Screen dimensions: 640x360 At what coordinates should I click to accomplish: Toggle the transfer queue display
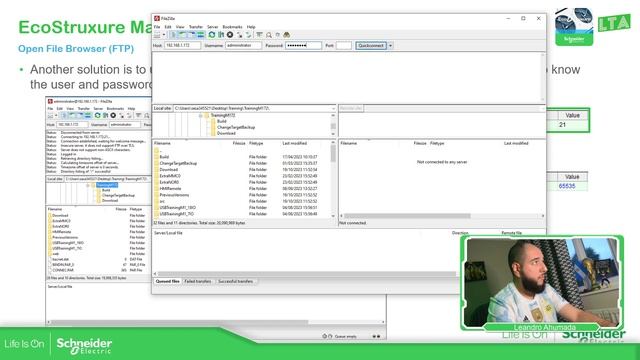click(200, 35)
